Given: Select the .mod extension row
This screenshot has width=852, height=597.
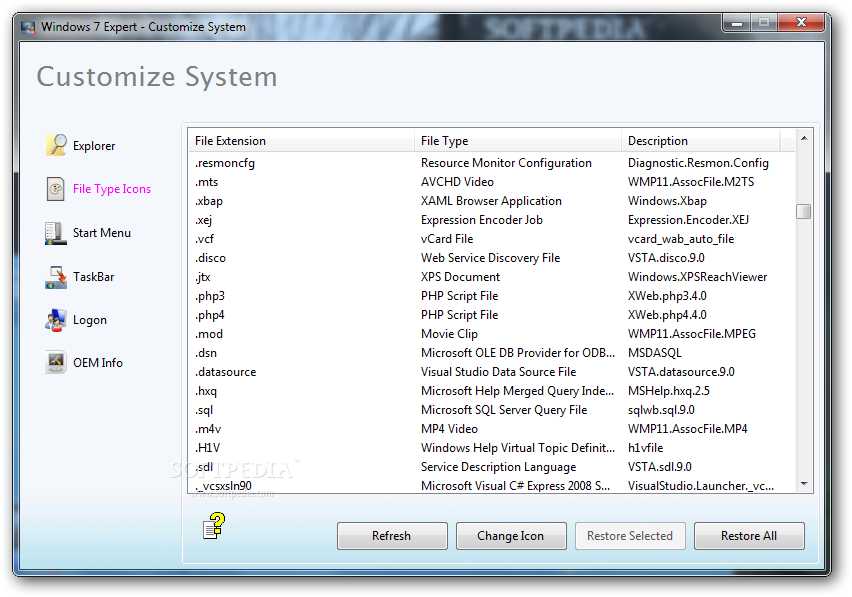Looking at the screenshot, I should [x=491, y=334].
